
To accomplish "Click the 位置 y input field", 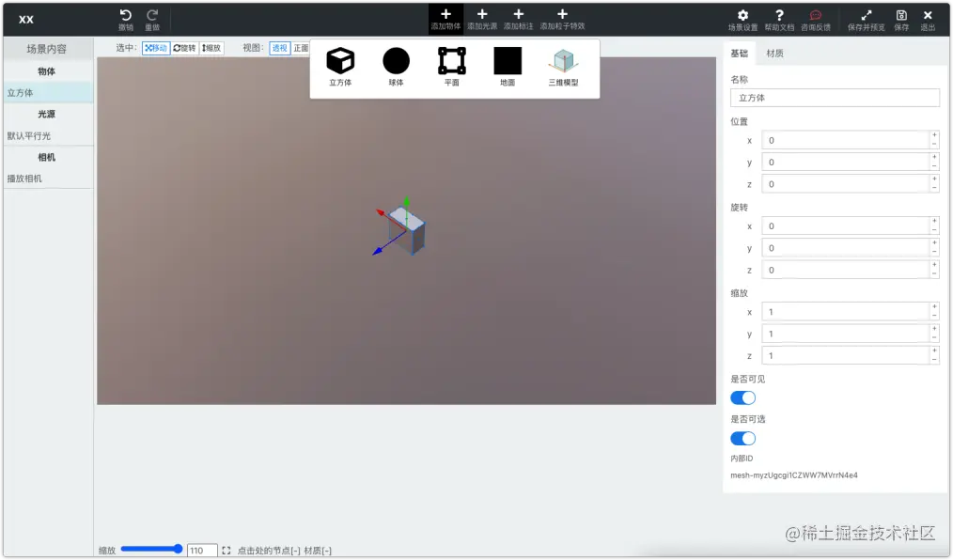I will click(x=846, y=163).
